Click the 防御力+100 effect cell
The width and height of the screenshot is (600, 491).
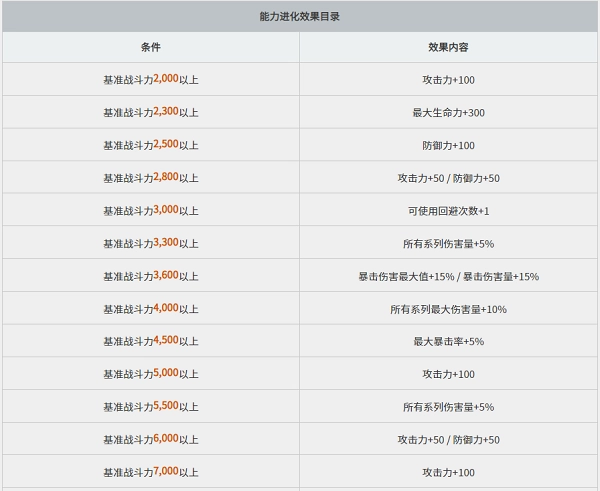coord(448,145)
